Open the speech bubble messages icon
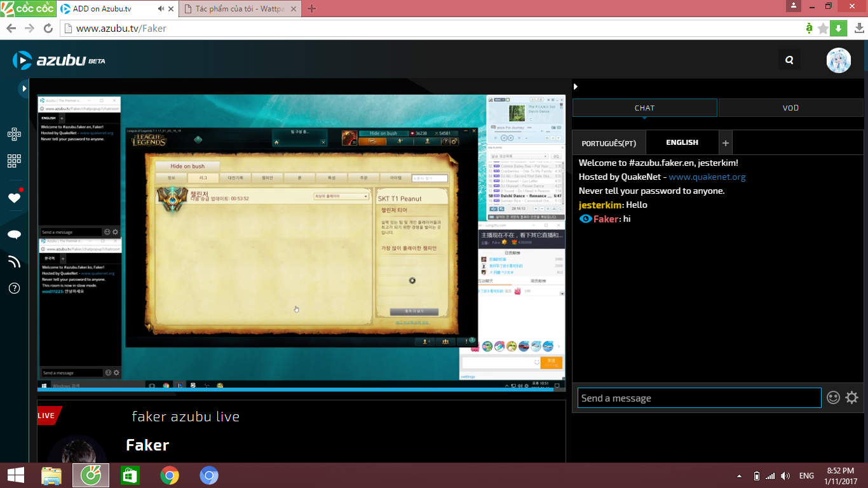The image size is (868, 488). (14, 234)
